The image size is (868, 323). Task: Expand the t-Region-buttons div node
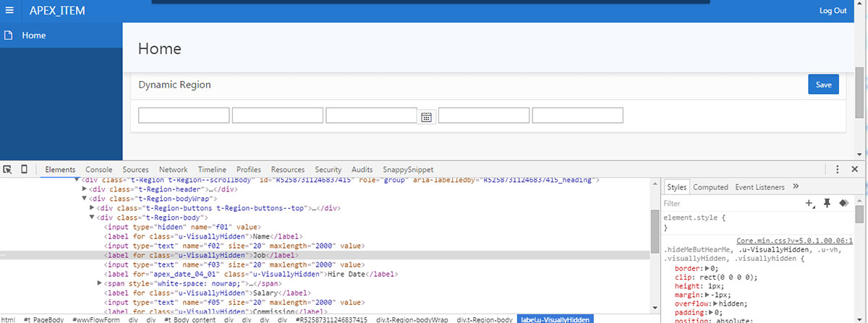coord(92,207)
